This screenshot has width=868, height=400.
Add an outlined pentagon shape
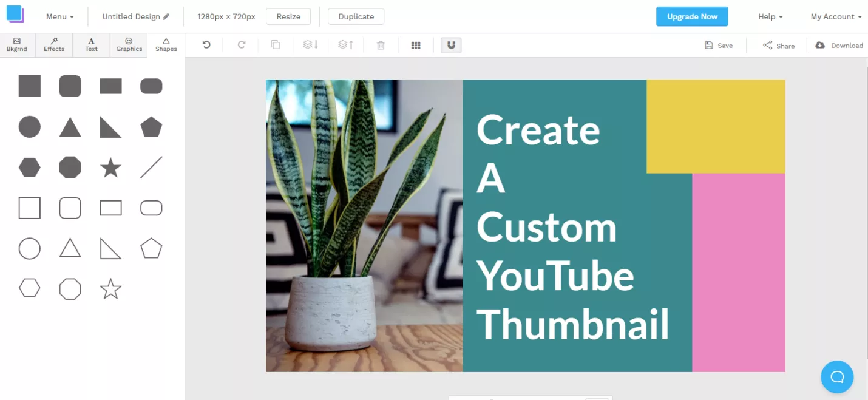(x=151, y=248)
